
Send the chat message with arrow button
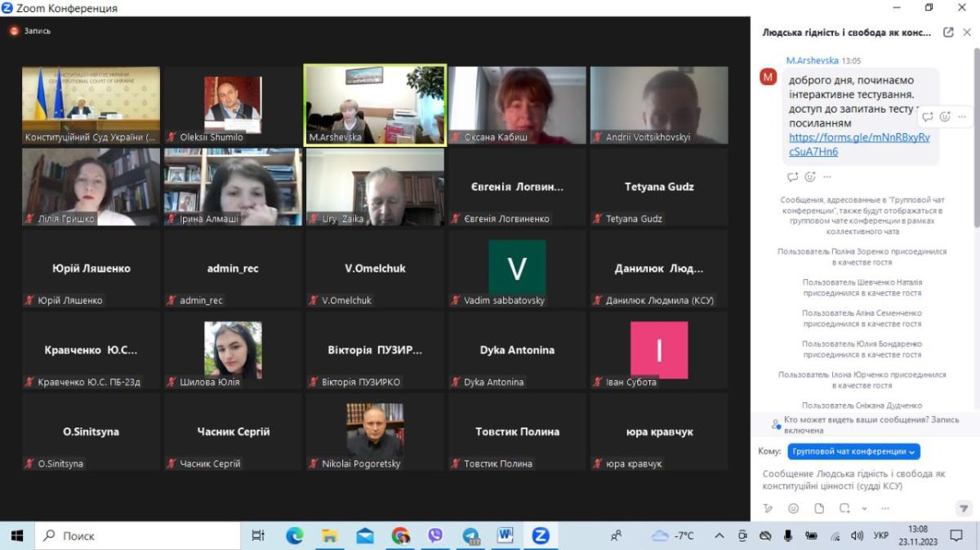click(963, 508)
